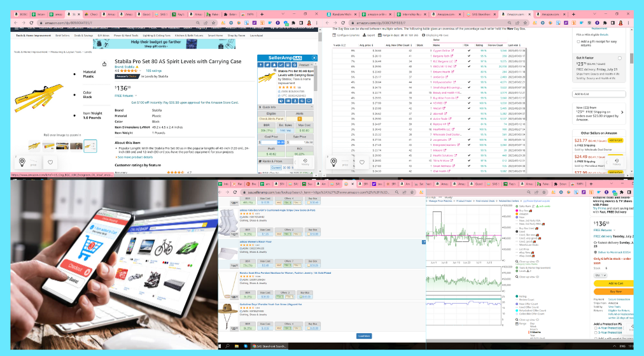644x356 pixels.
Task: Expand FREE Returns under $136 price, top-left
Action: [x=136, y=96]
